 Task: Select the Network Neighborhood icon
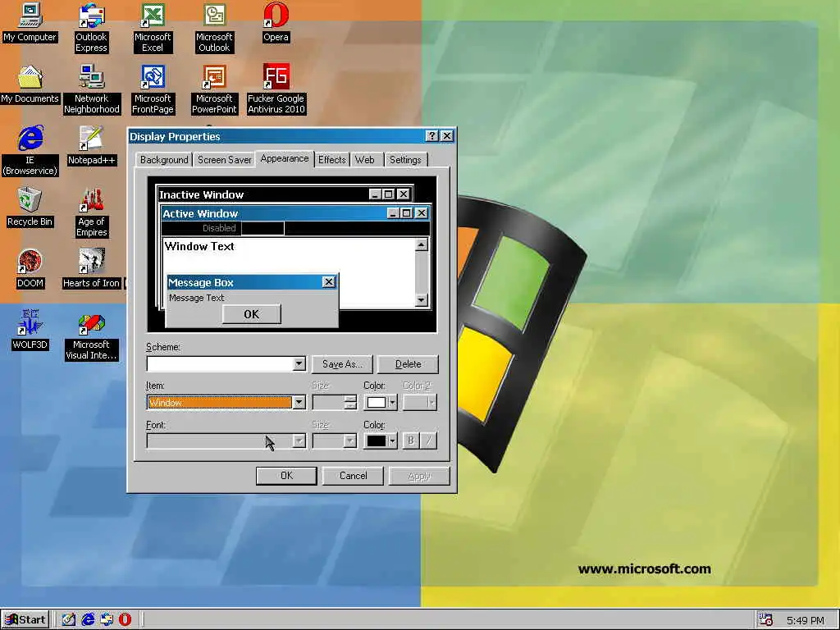pos(92,89)
